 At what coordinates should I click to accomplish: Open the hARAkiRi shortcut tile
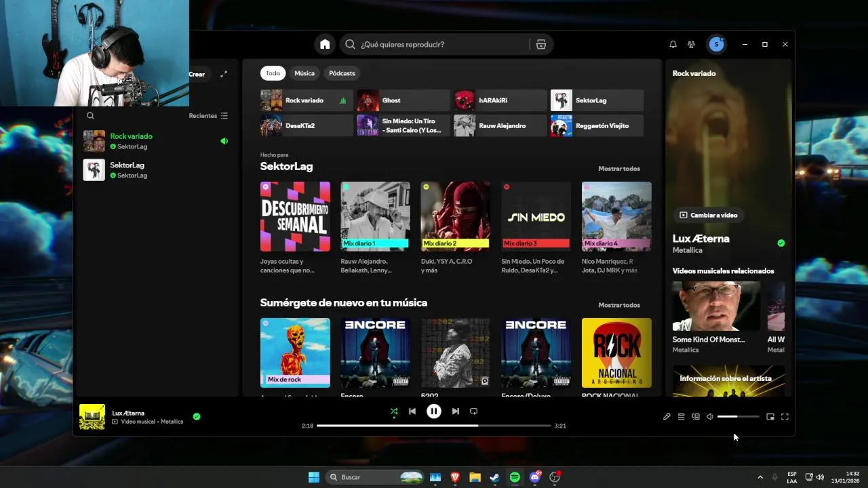click(x=500, y=100)
